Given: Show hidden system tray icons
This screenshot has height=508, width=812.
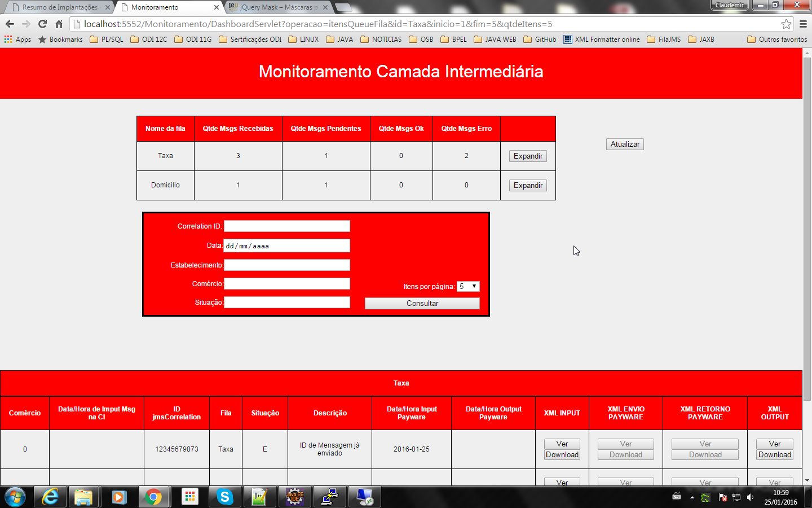Looking at the screenshot, I should [692, 497].
